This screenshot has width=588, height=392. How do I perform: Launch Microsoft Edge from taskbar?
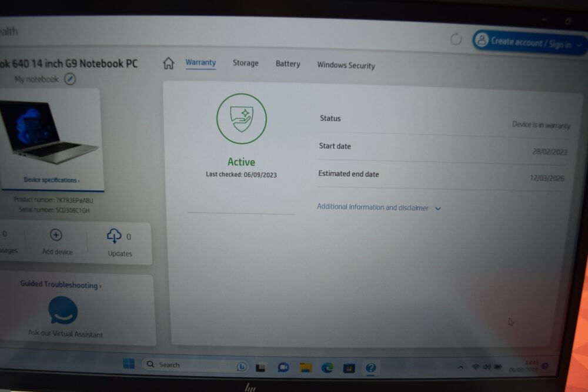tap(328, 368)
